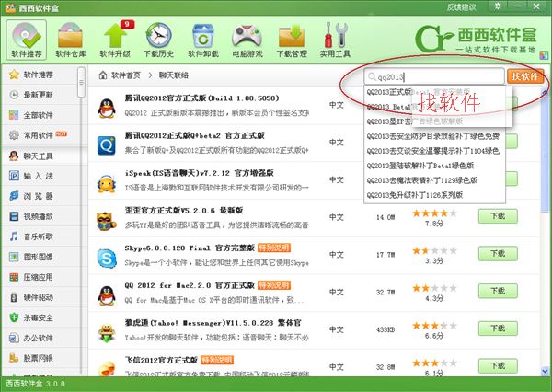Image resolution: width=552 pixels, height=392 pixels.
Task: Click the Yahoo Messenger app icon
Action: [x=107, y=333]
